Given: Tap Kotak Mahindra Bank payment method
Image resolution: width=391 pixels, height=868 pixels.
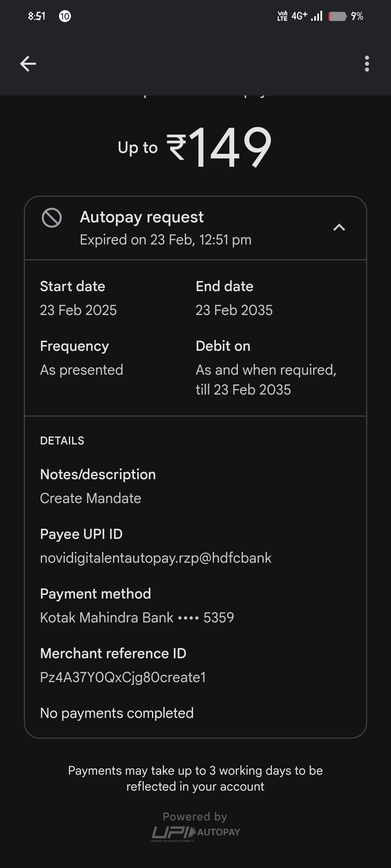Looking at the screenshot, I should pos(137,618).
